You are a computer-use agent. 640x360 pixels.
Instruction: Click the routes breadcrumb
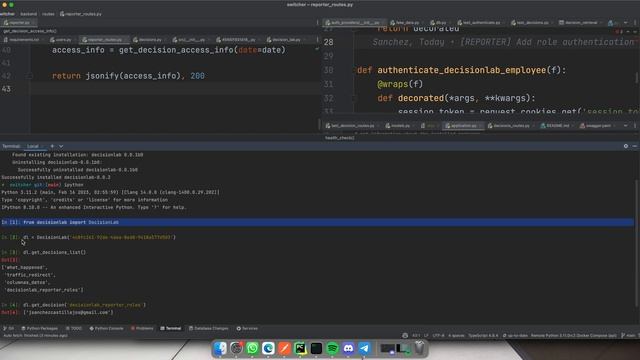point(48,14)
